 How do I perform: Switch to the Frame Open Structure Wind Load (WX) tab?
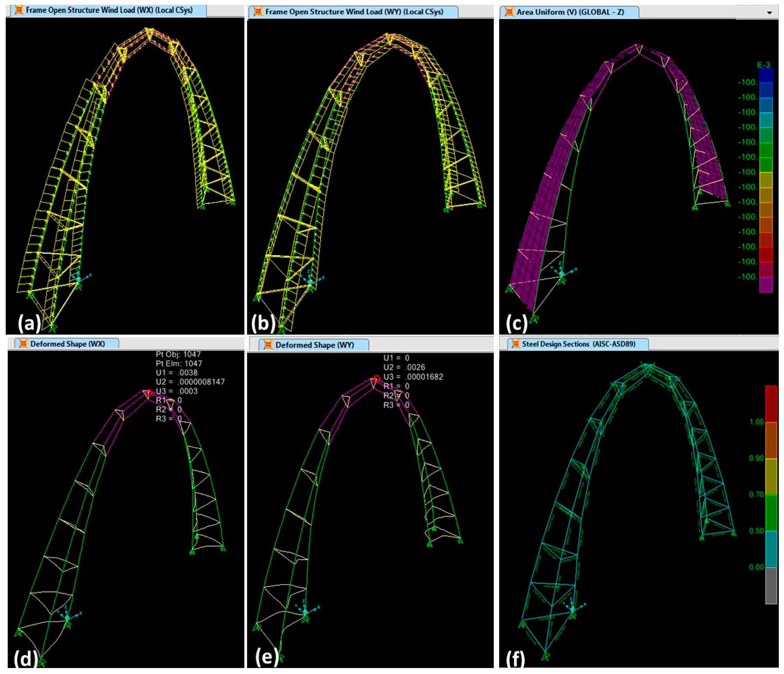coord(109,10)
